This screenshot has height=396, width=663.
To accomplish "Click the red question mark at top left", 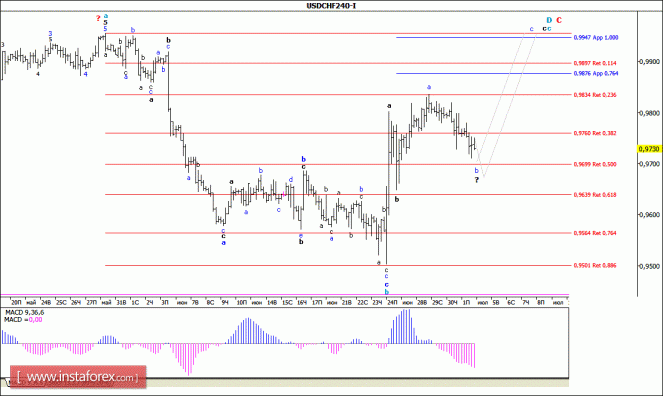I will click(x=98, y=18).
